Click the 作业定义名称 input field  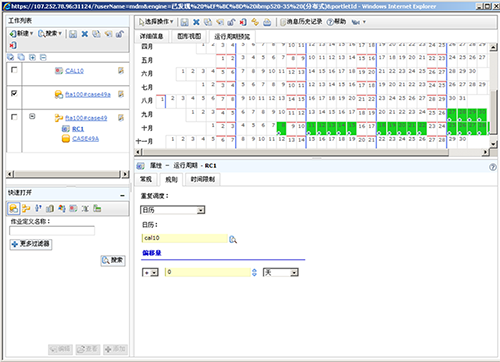(52, 231)
